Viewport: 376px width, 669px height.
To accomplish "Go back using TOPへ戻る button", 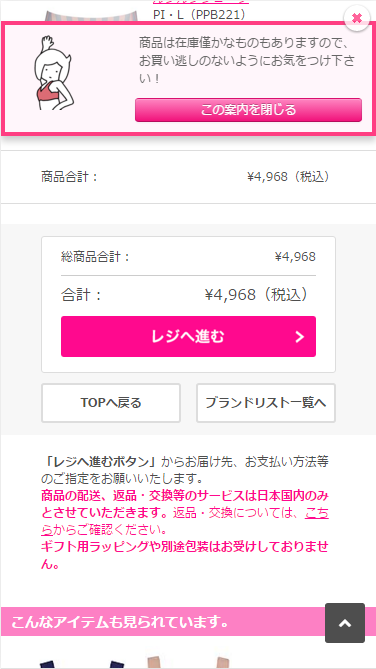I will (x=111, y=403).
